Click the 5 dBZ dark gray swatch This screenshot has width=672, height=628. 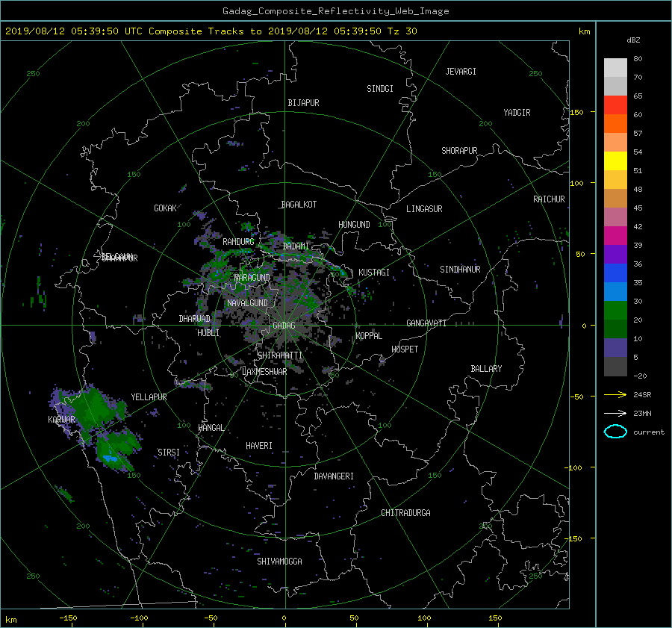pos(615,366)
